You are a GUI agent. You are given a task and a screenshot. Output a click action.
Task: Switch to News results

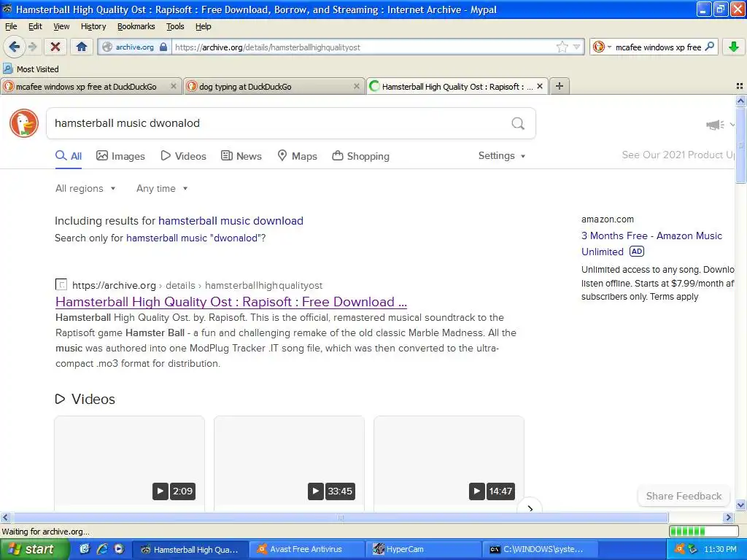pos(241,156)
